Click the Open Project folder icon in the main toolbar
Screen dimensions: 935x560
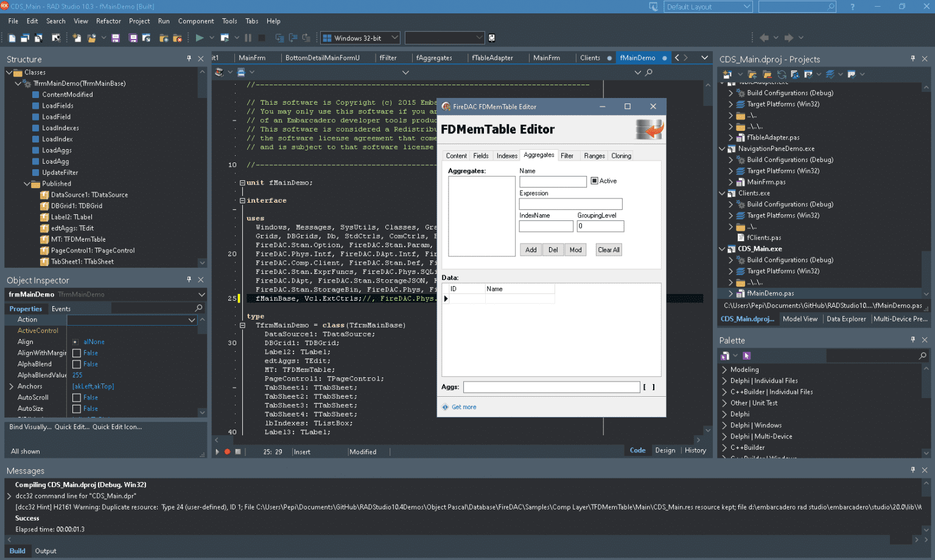click(92, 38)
